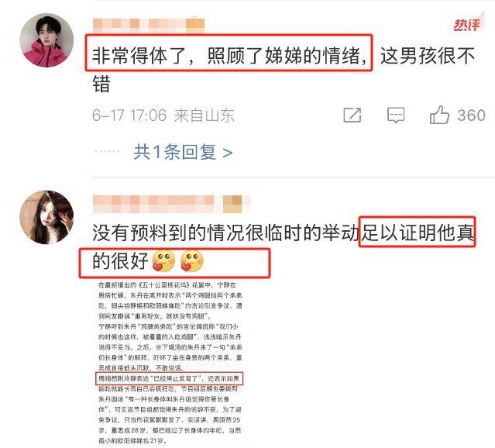Screen dimensions: 495x448
Task: Tap the repost/share icon on first comment
Action: (x=352, y=115)
